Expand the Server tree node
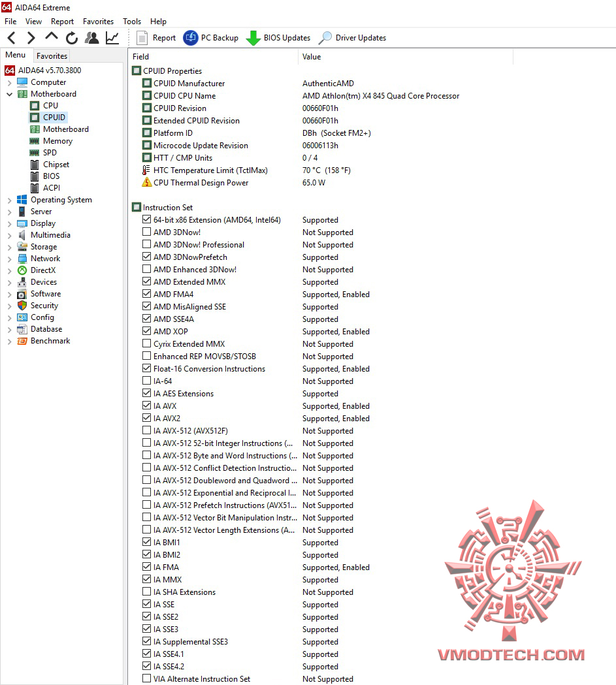 [x=9, y=212]
